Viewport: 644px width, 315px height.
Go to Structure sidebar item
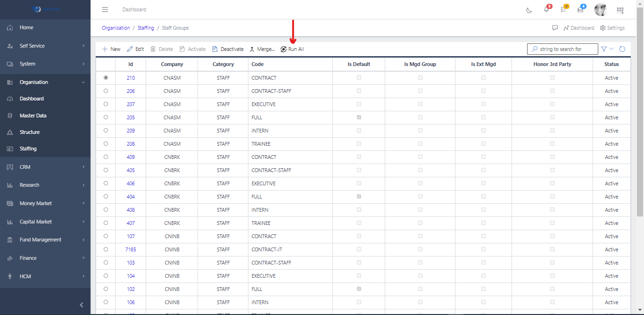(x=30, y=132)
